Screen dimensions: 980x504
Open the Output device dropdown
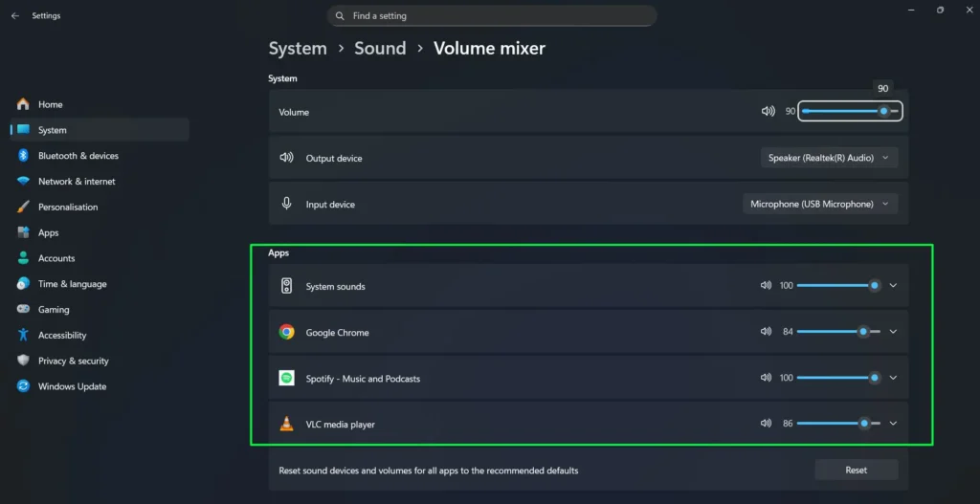(829, 158)
